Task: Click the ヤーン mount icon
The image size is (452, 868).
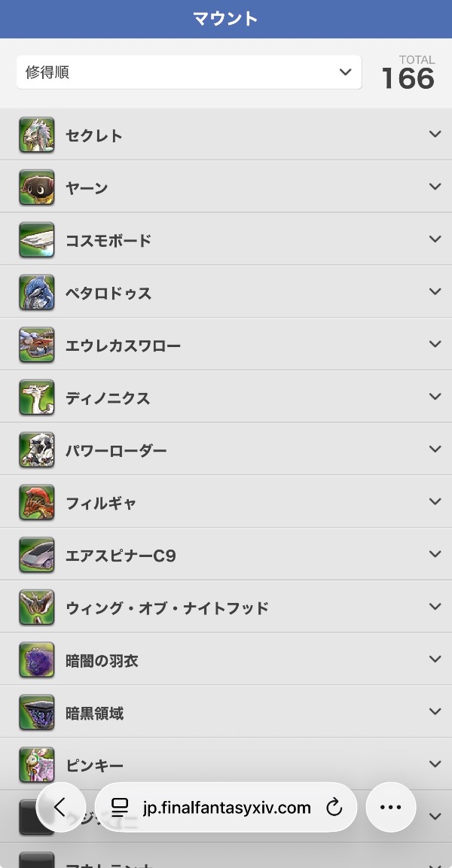Action: point(37,187)
